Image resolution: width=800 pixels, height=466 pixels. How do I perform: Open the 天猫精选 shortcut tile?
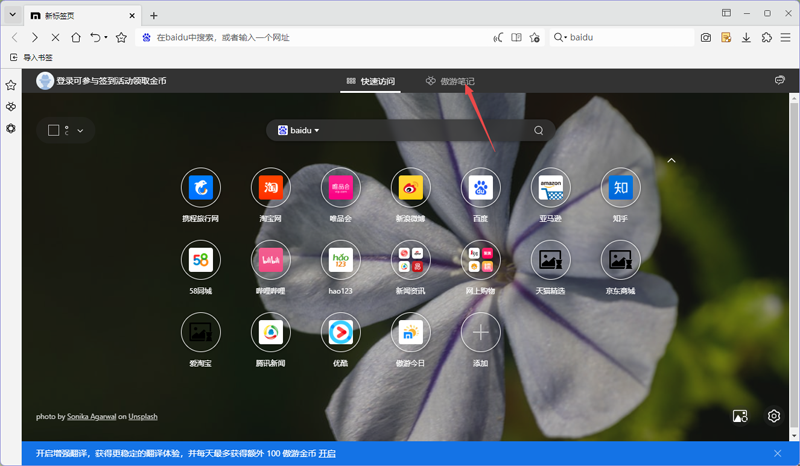coord(551,260)
